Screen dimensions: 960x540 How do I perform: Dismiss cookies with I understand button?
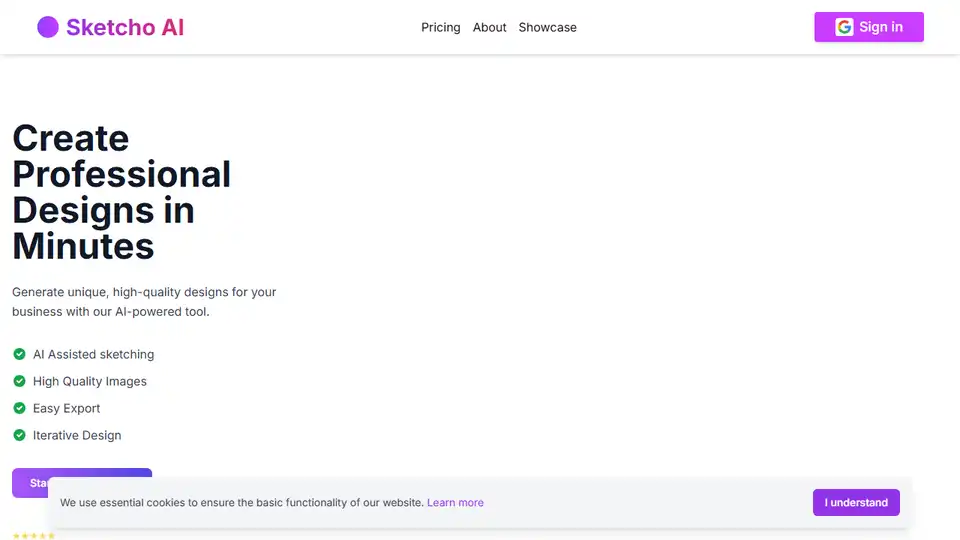tap(856, 502)
